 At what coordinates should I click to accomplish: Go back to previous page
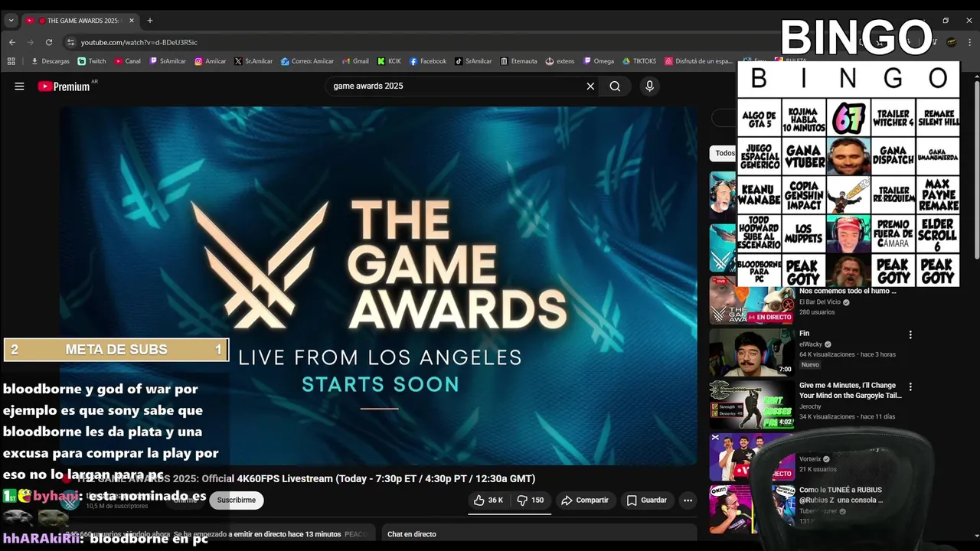[x=12, y=42]
